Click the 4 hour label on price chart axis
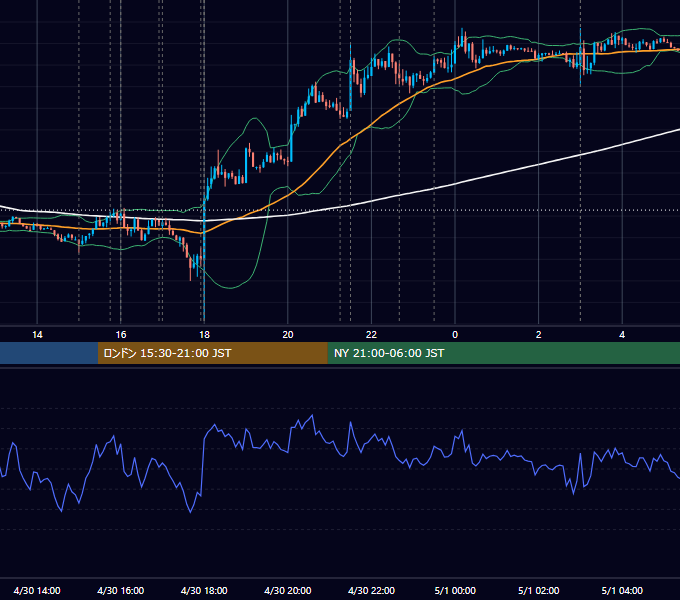680x600 pixels. [622, 335]
